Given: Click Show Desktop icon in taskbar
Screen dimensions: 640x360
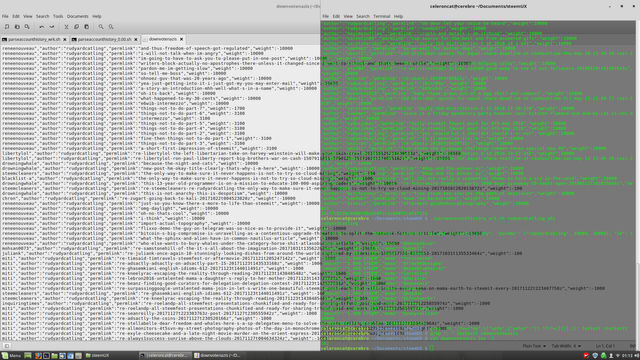Looking at the screenshot, I should pos(28,356).
